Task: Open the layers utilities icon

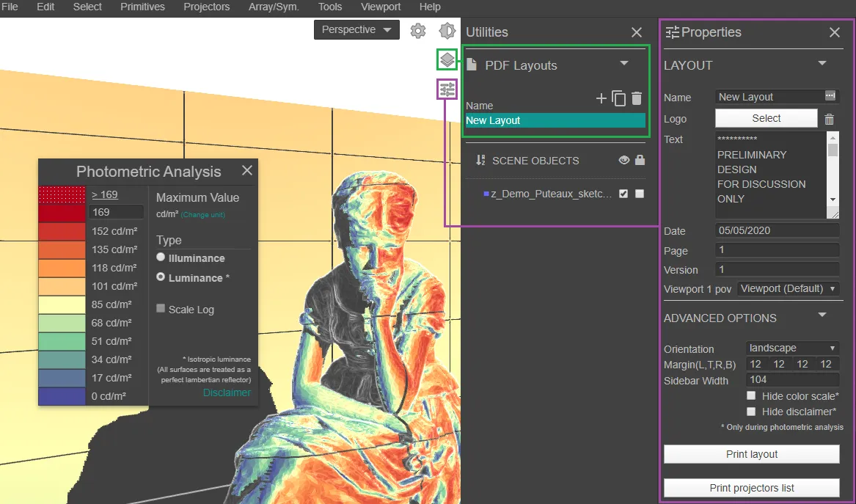Action: 447,59
